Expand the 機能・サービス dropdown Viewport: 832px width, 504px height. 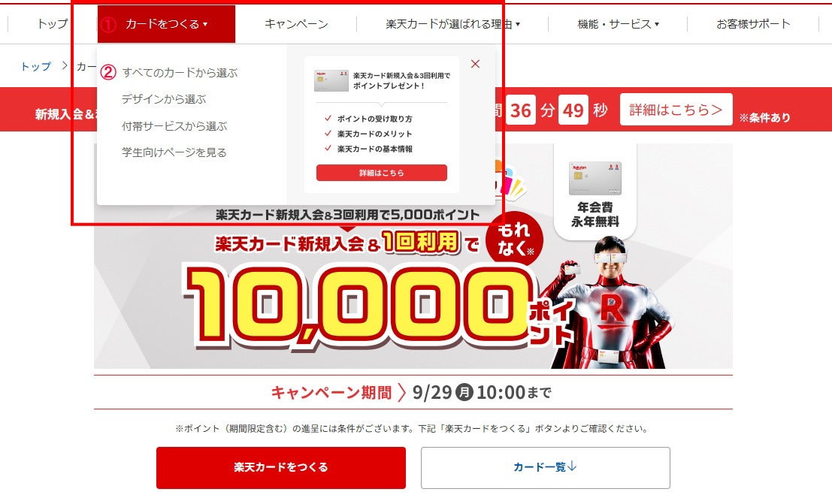(x=618, y=24)
